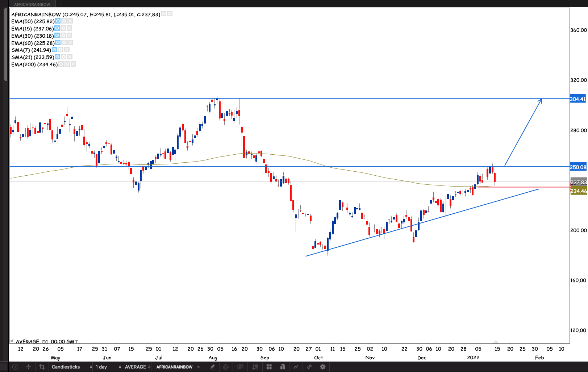Screen dimensions: 588x372
Task: Hide the SMA(7) indicator line
Action: tap(54, 50)
